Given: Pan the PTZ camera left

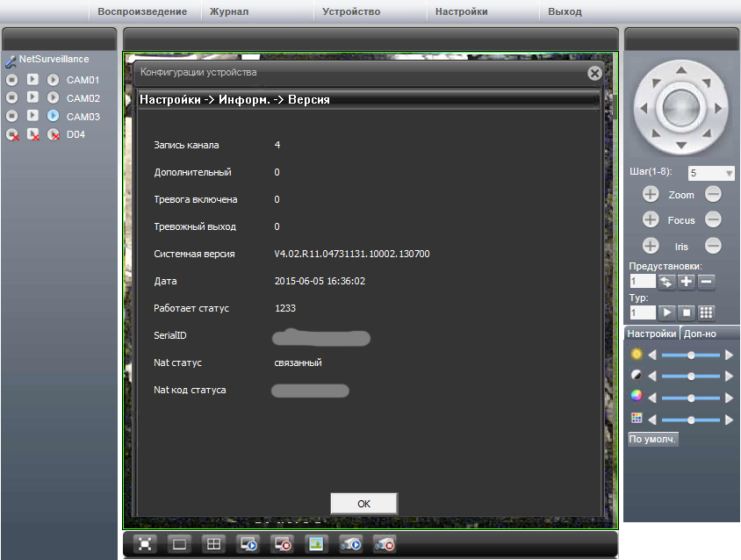Looking at the screenshot, I should (644, 108).
